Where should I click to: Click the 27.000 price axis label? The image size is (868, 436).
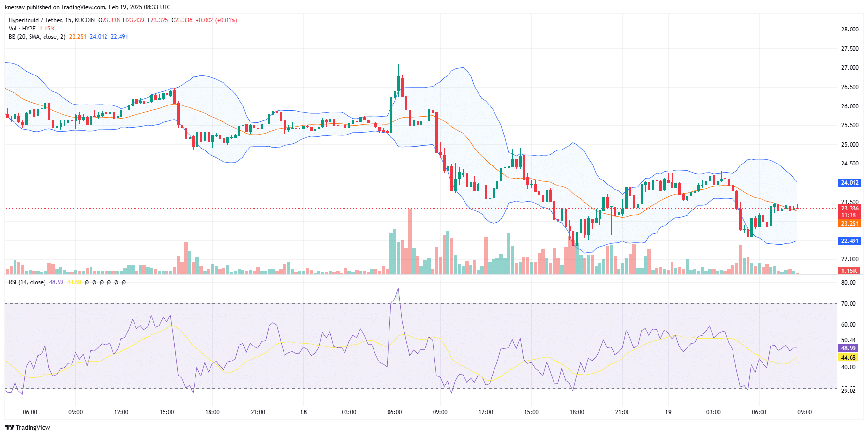coord(850,68)
